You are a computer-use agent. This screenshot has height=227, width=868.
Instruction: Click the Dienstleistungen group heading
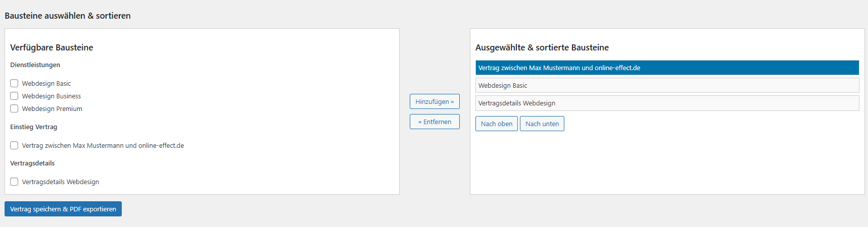click(35, 65)
